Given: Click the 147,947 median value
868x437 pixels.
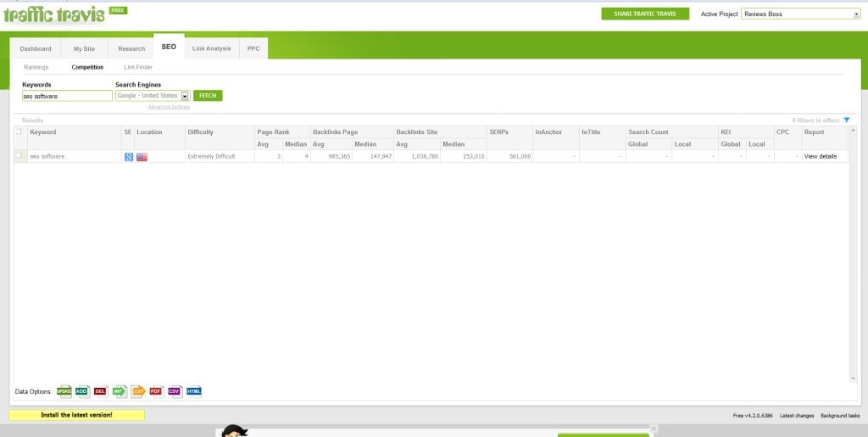Looking at the screenshot, I should (x=381, y=157).
